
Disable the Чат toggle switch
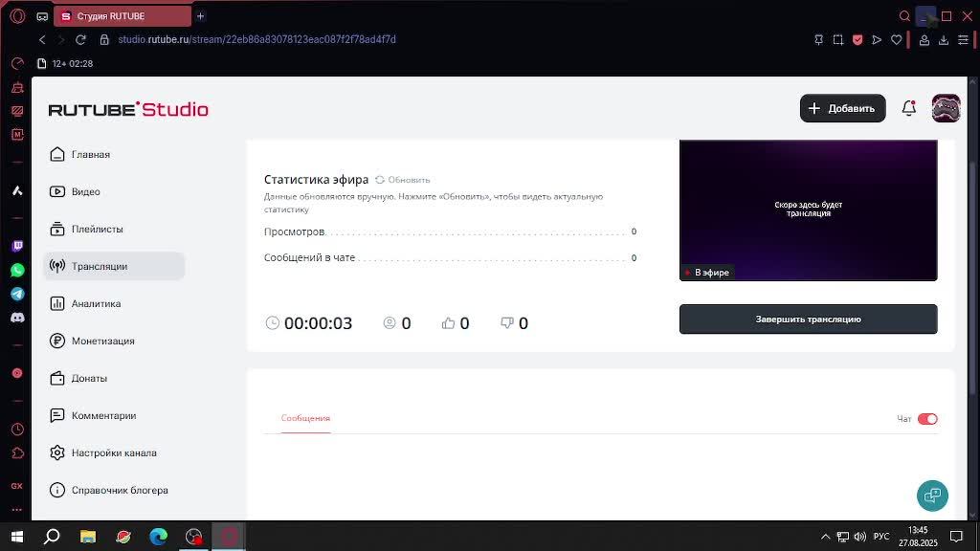pos(927,419)
